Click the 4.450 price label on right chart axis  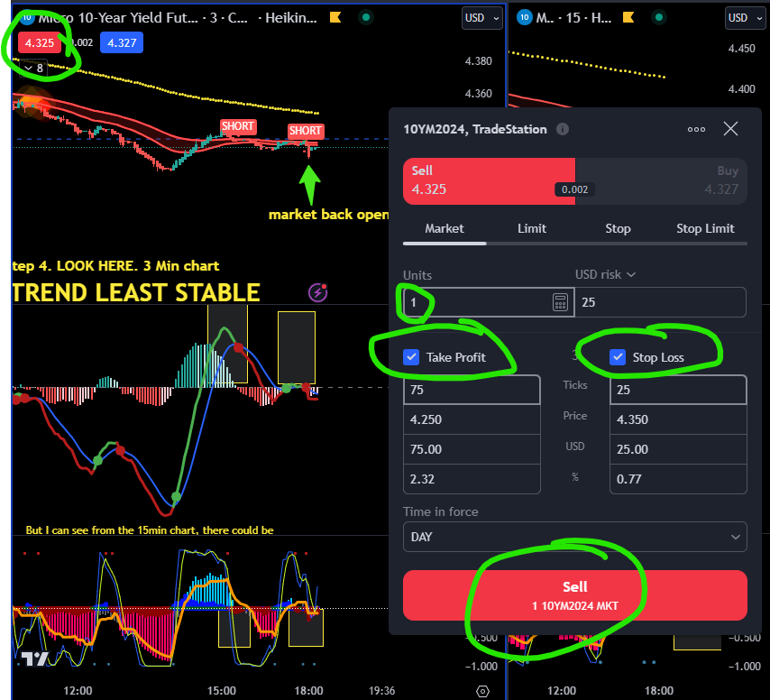click(x=741, y=48)
